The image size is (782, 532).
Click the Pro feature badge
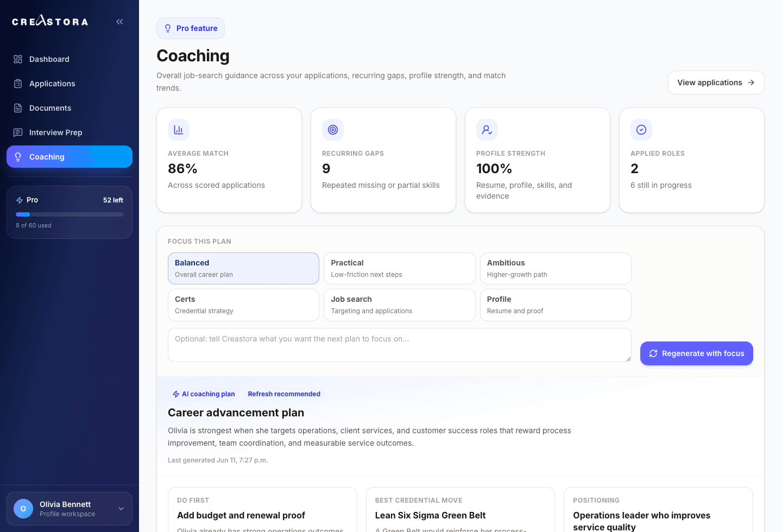tap(191, 28)
